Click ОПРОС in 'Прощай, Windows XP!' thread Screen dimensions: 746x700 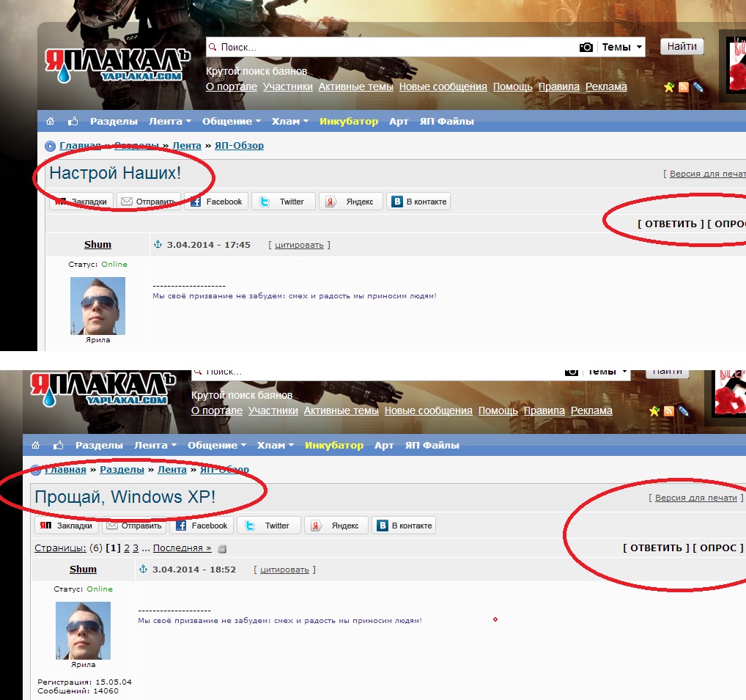point(718,548)
